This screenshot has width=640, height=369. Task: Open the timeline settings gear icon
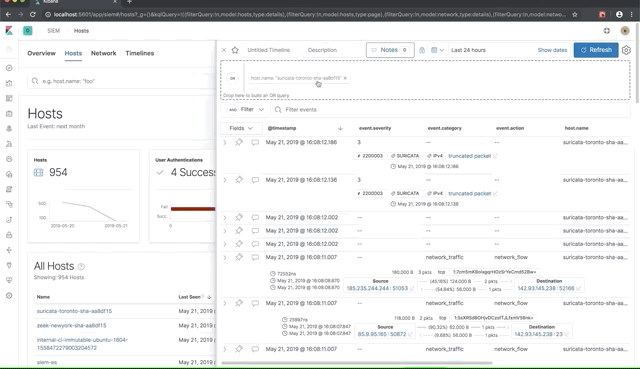(x=627, y=50)
